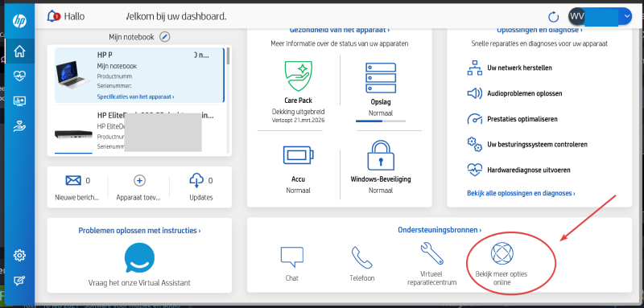Open Bekijk alle oplossingen en diagnoses link

[x=521, y=193]
